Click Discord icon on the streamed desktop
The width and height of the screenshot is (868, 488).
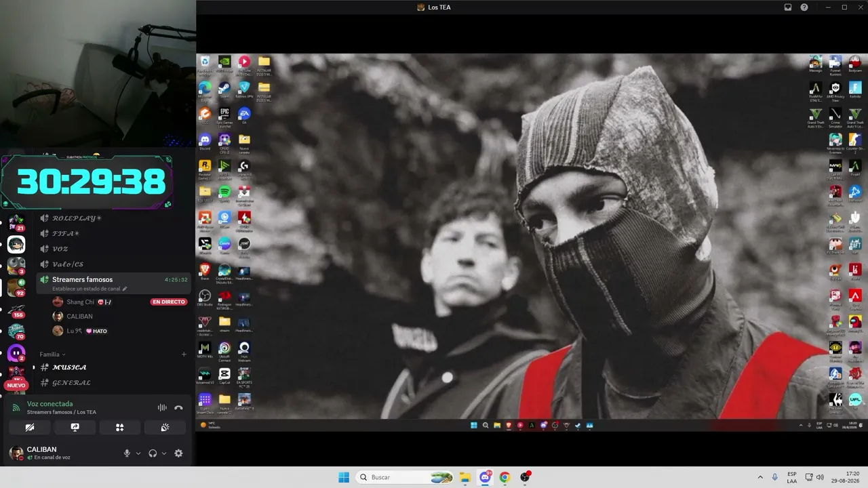204,141
